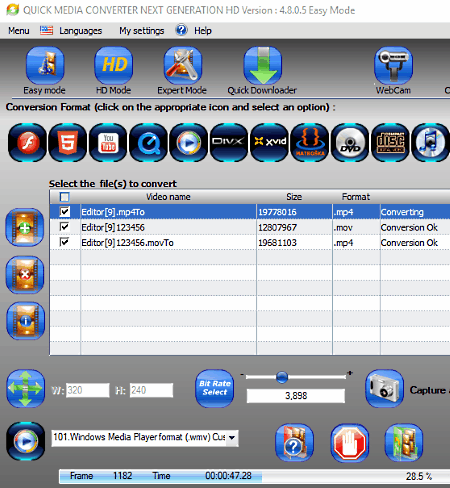This screenshot has height=488, width=450.
Task: Launch the Quick Downloader
Action: [263, 65]
